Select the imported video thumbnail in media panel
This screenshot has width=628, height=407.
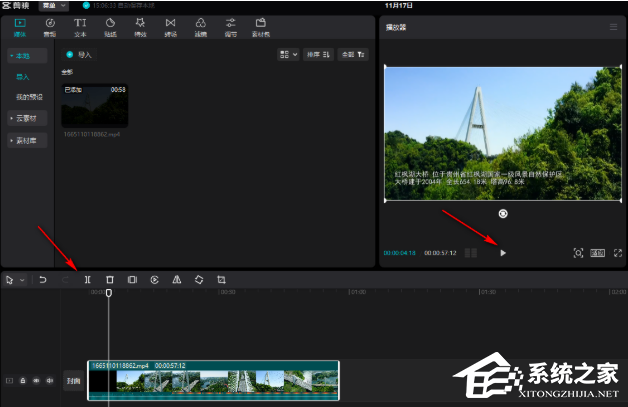coord(94,105)
